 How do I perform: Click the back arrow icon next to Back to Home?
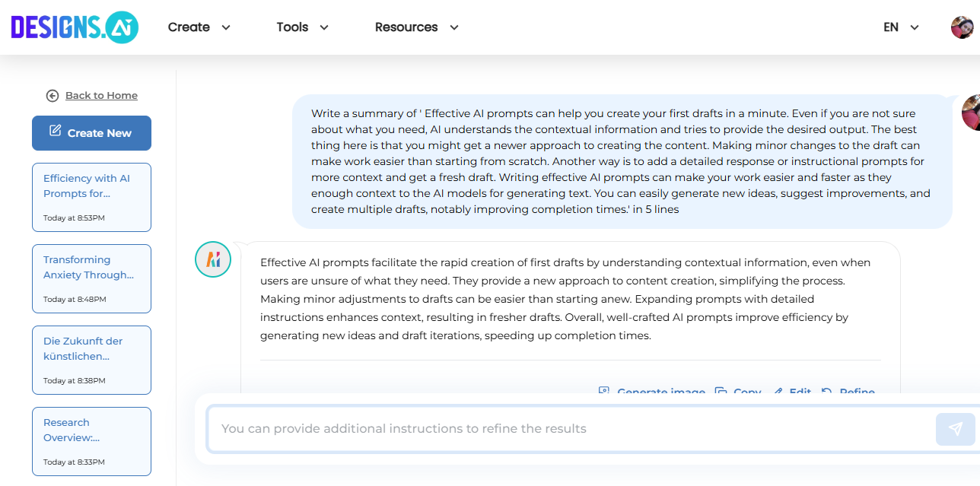click(51, 95)
